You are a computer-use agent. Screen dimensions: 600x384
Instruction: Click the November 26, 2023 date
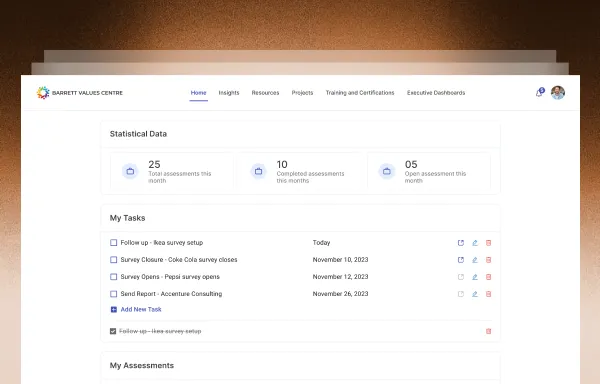click(x=340, y=294)
